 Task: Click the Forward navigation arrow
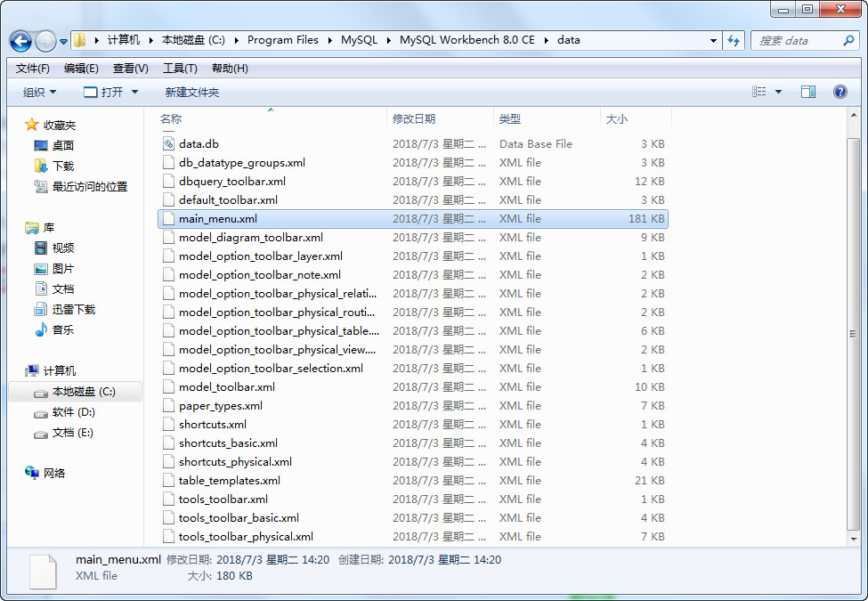coord(45,41)
